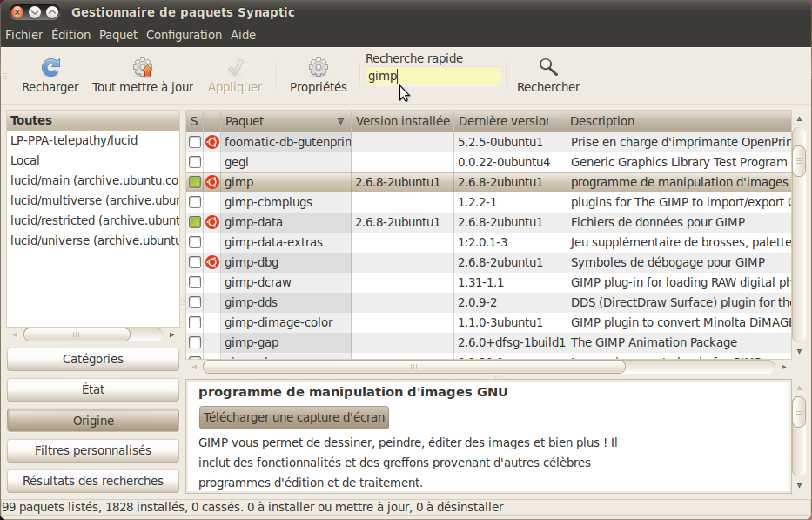Click the S status column header

click(x=194, y=121)
